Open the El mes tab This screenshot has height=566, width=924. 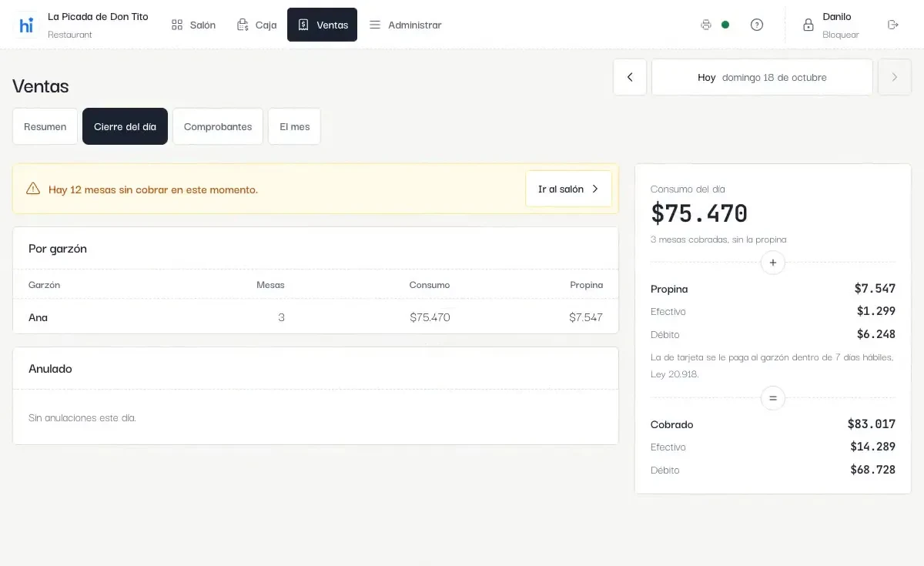pyautogui.click(x=295, y=126)
